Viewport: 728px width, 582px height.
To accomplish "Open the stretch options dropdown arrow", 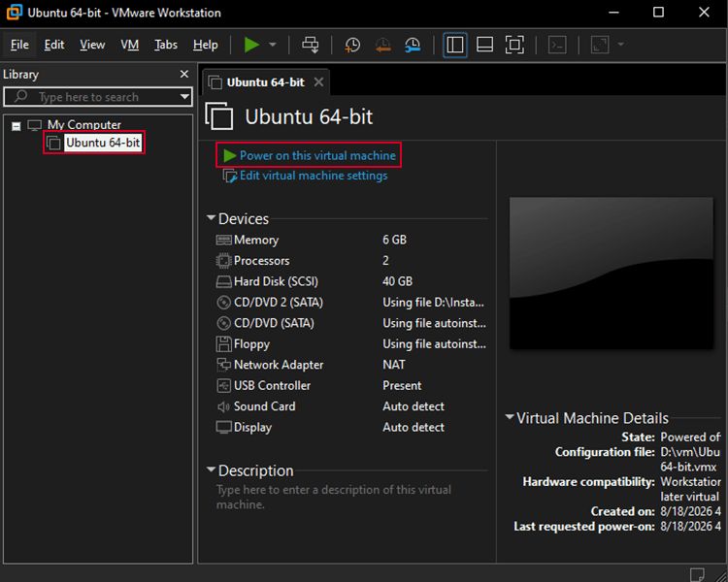I will click(621, 45).
